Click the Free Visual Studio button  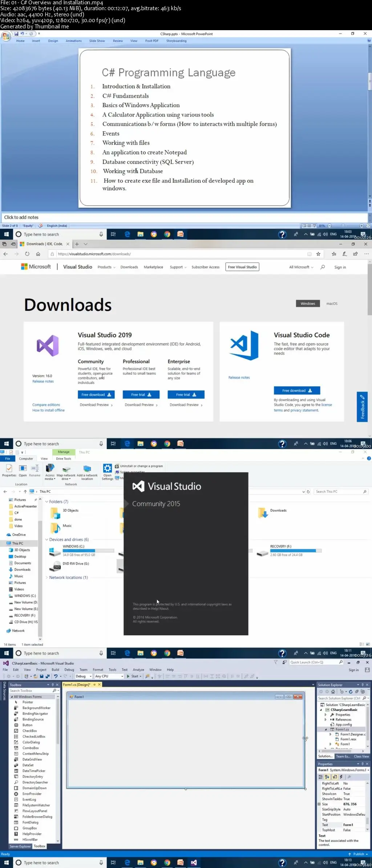coord(242,267)
